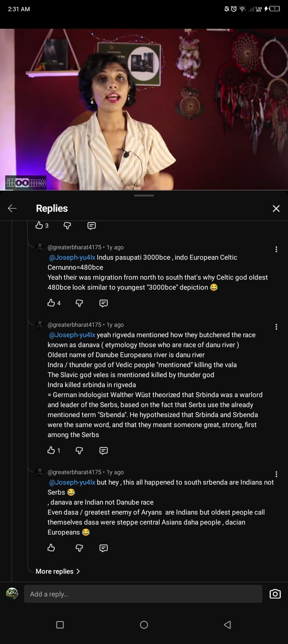
Task: Tap the video player thumbnail
Action: (144, 109)
